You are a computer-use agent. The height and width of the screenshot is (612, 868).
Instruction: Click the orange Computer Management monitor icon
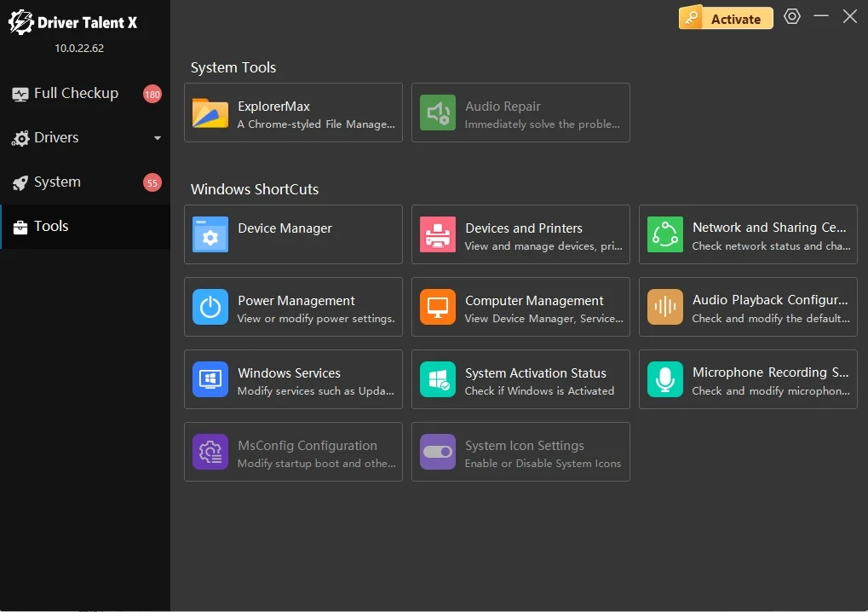[x=438, y=308]
